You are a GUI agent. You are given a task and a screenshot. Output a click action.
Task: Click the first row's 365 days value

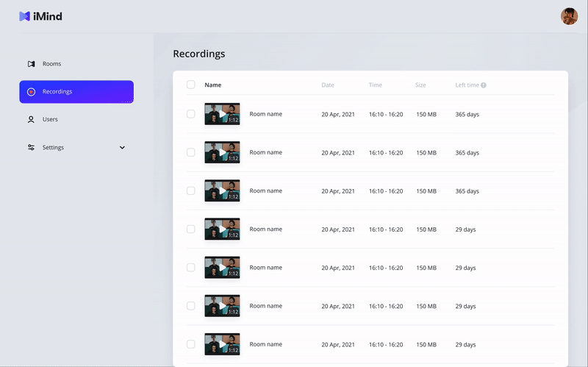[467, 115]
